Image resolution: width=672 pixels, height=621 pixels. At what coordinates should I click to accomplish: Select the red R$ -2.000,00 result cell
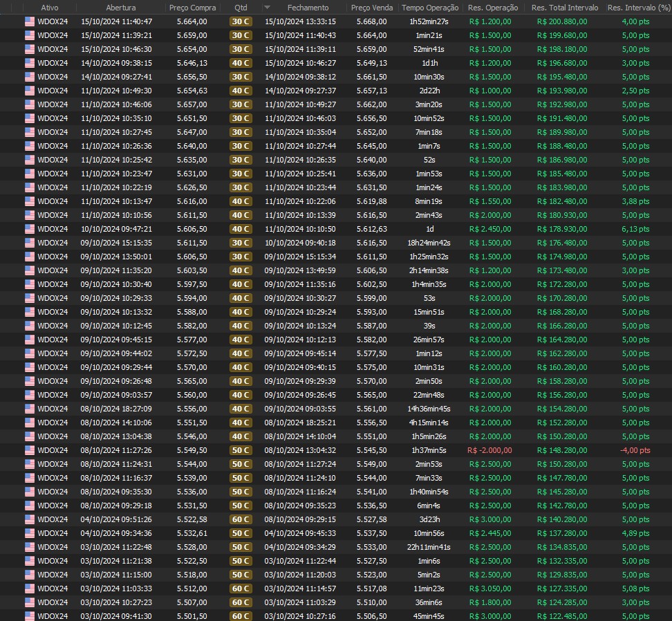point(489,450)
